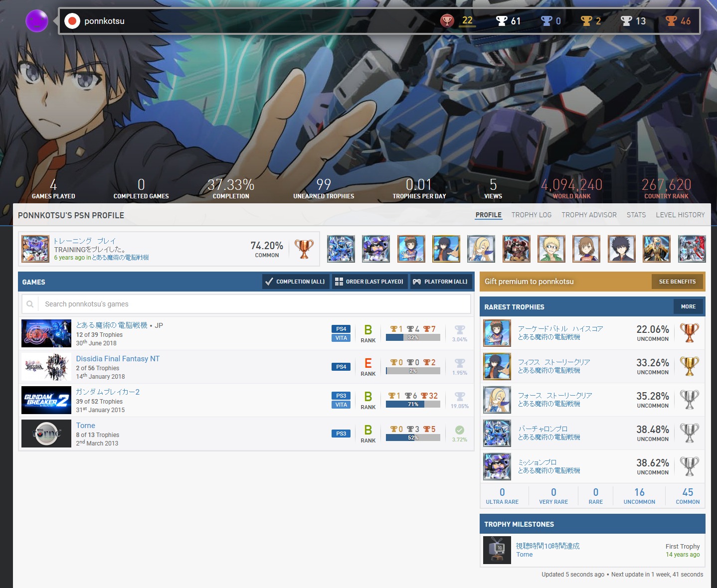Screen dimensions: 717x588
Task: Open the ガンダムブレイカー2 game link
Action: point(108,392)
